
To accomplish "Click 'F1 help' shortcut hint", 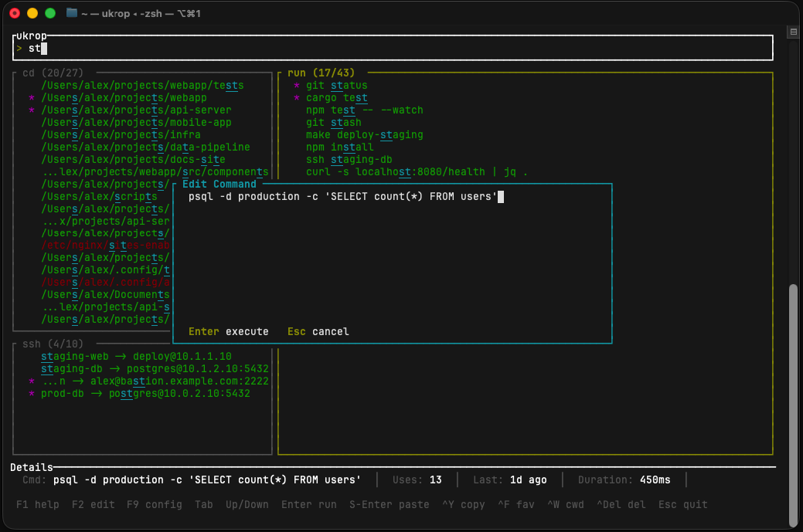I will tap(37, 504).
